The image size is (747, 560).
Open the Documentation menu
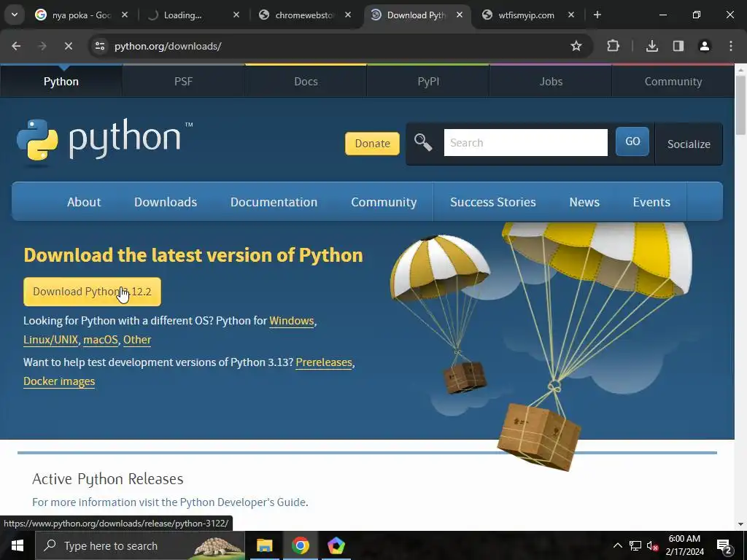tap(274, 202)
